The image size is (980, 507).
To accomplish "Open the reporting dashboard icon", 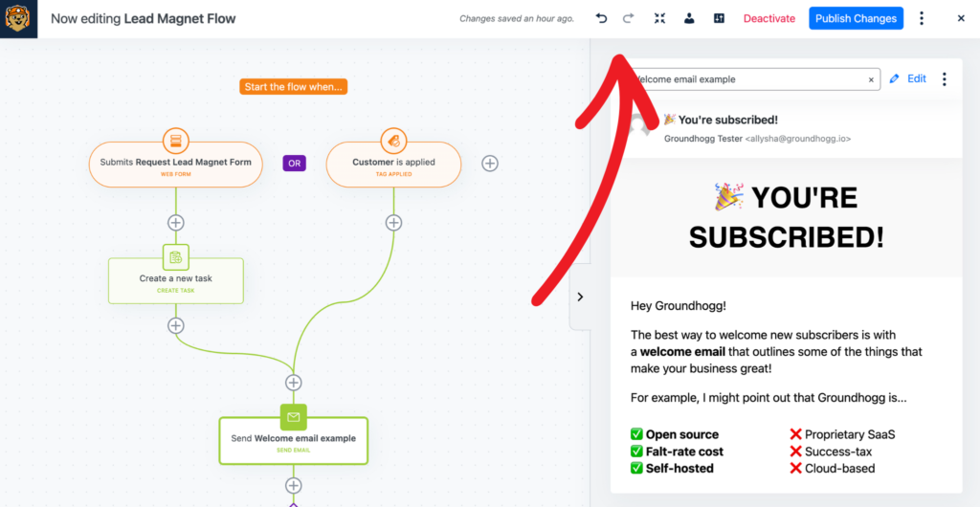I will 719,19.
